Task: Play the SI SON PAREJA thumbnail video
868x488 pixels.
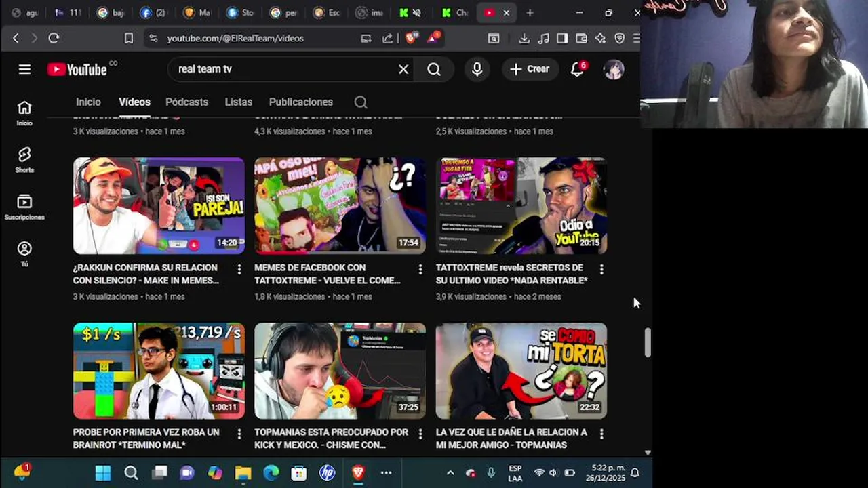Action: pos(159,206)
